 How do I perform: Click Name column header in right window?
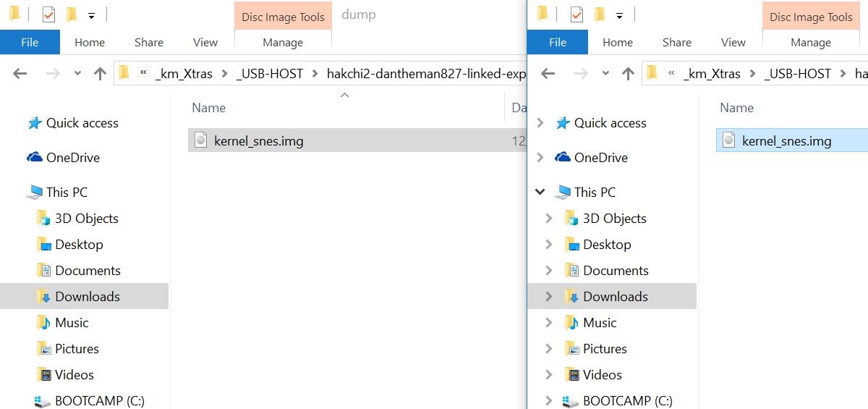(737, 108)
